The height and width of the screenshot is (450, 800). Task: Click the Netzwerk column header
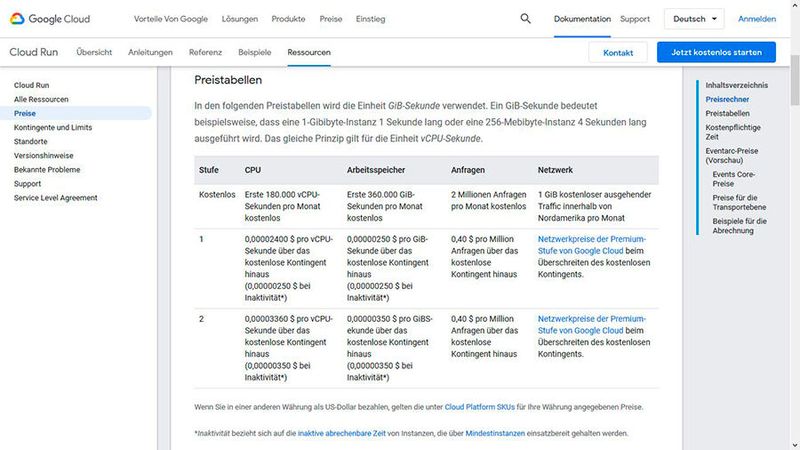pos(555,170)
